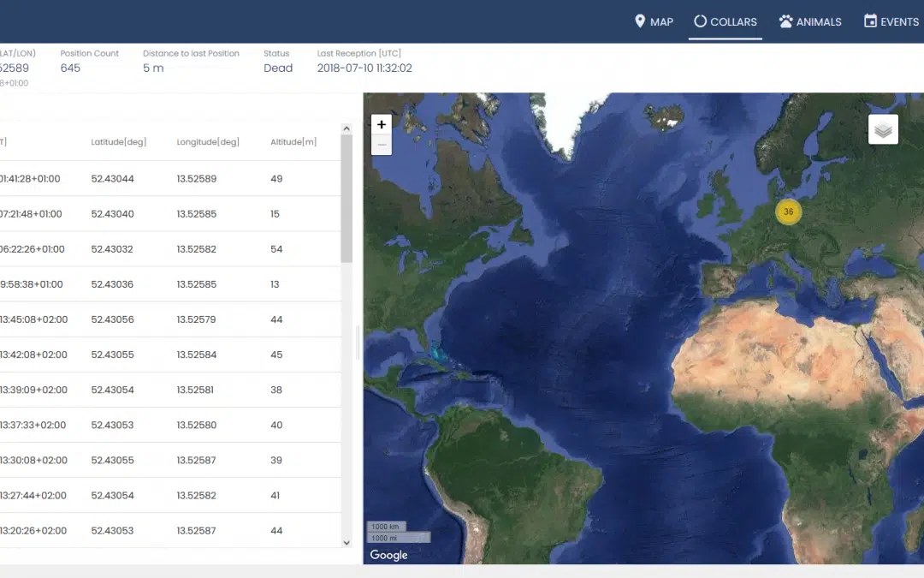This screenshot has width=924, height=578.
Task: Click the map scale bar showing 1000 km
Action: pyautogui.click(x=387, y=527)
